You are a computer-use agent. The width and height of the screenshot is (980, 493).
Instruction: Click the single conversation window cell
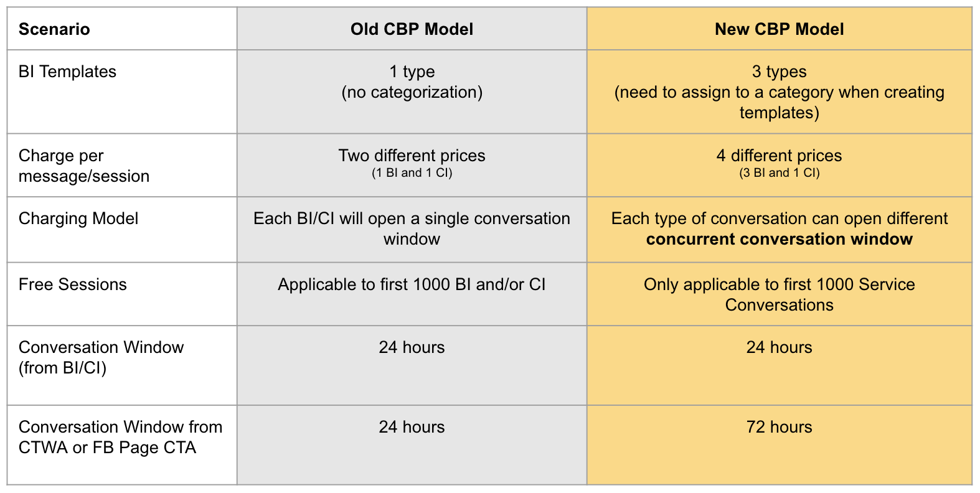click(412, 230)
